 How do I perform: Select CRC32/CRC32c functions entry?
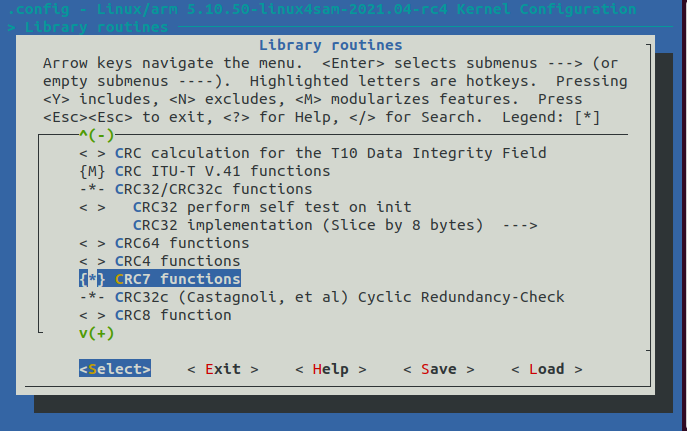point(213,189)
